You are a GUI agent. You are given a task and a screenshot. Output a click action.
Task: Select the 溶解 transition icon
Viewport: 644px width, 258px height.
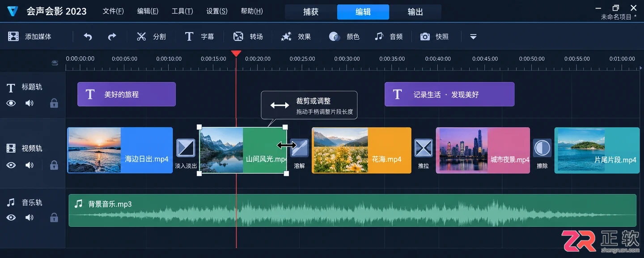click(x=299, y=148)
